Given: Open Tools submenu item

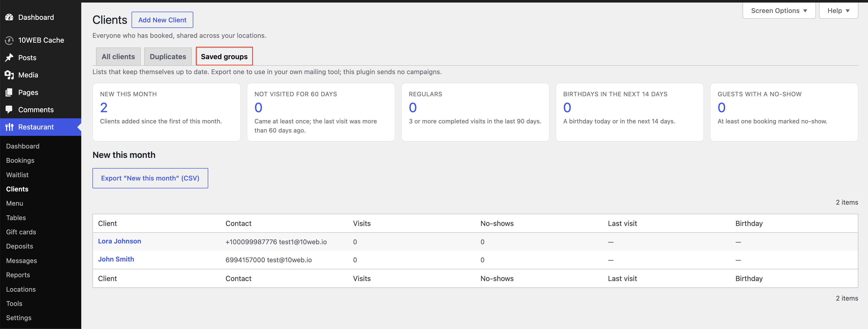Looking at the screenshot, I should point(14,303).
